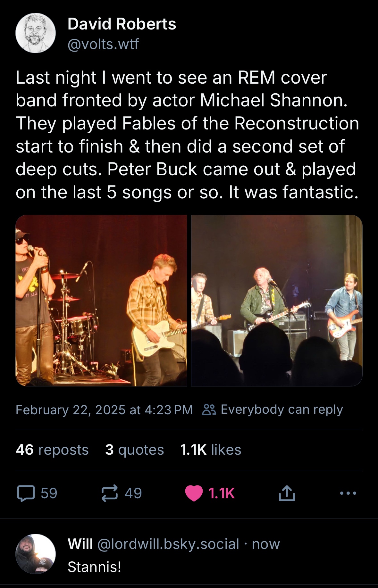
Task: Tap the Everybody can reply people icon
Action: [x=209, y=410]
